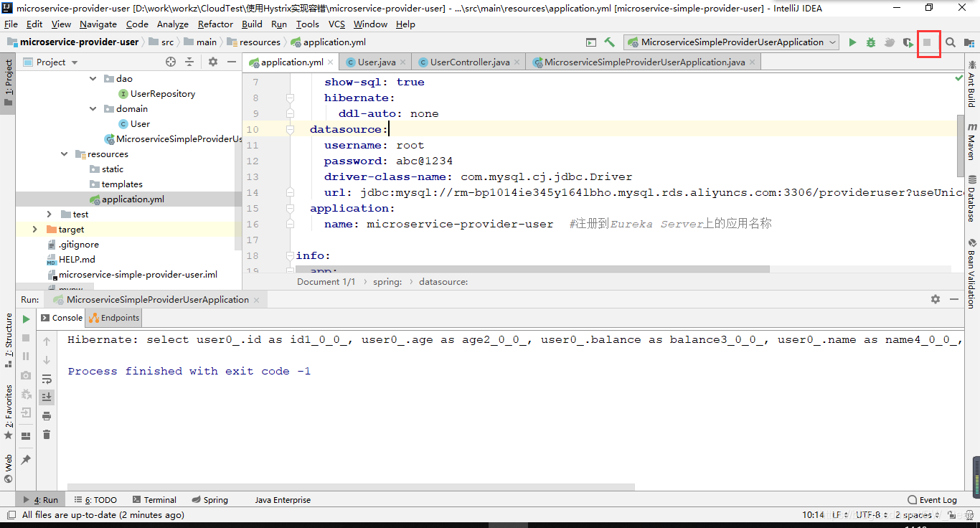
Task: Toggle soft-wrap in the console
Action: [47, 379]
